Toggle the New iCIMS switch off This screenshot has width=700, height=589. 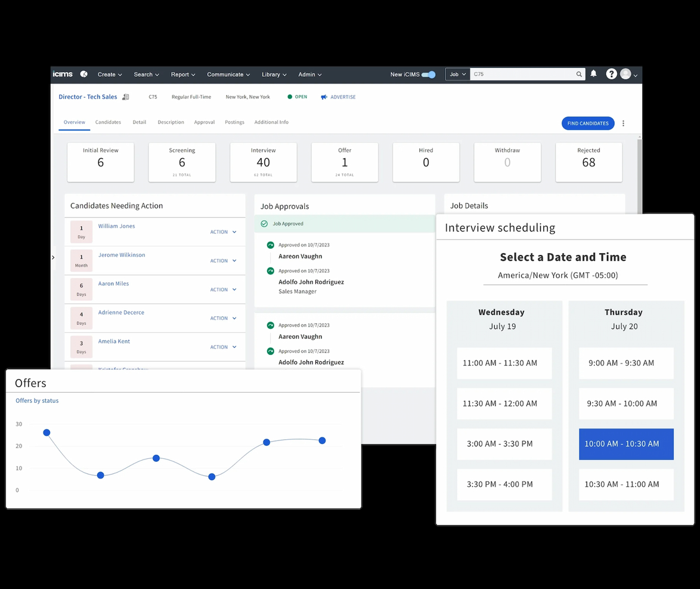click(x=428, y=75)
